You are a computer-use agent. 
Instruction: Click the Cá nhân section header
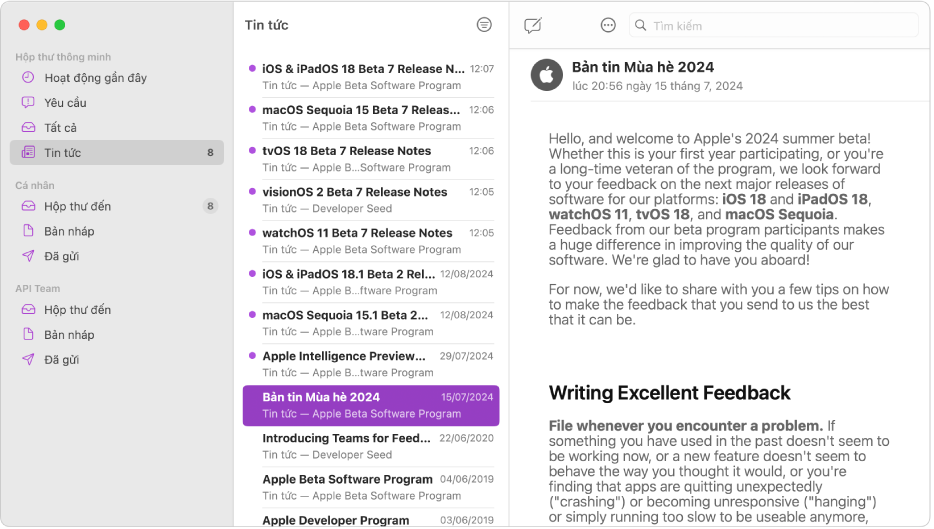click(x=35, y=185)
